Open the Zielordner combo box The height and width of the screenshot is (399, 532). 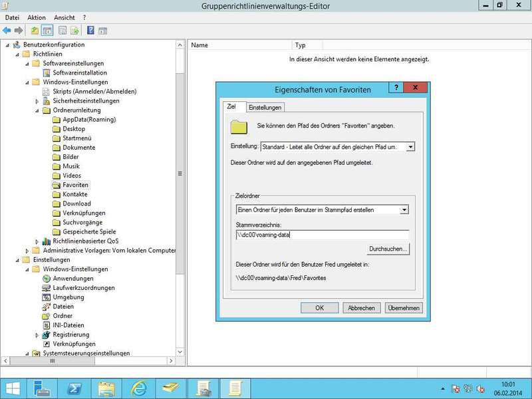[x=404, y=209]
